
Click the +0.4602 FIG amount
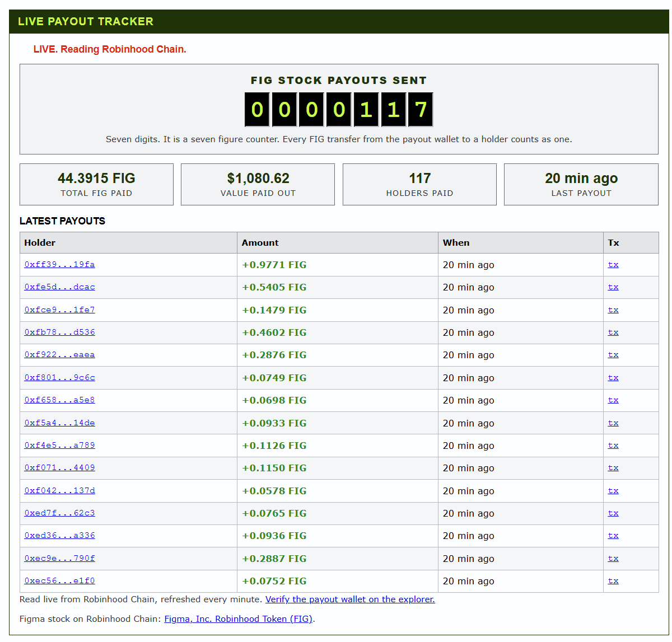[x=274, y=332]
